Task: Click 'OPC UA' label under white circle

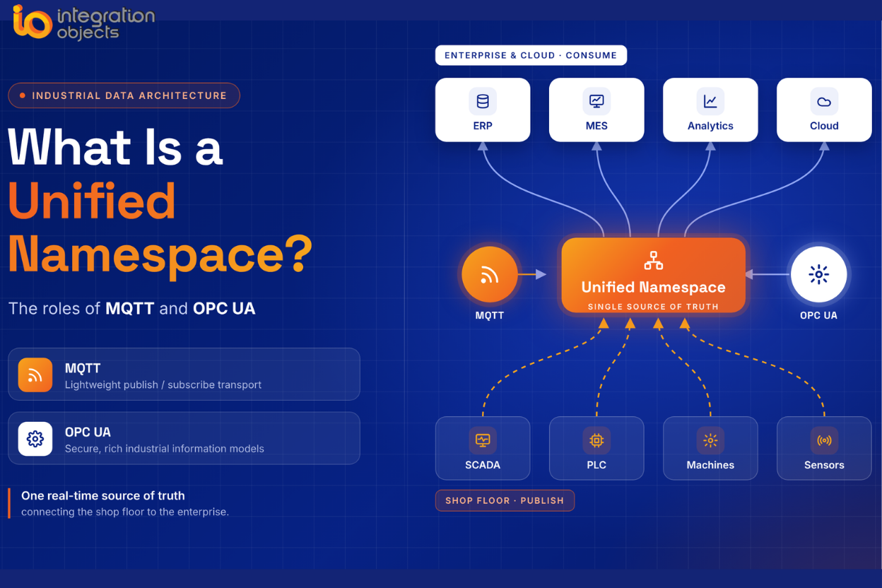Action: pyautogui.click(x=818, y=315)
